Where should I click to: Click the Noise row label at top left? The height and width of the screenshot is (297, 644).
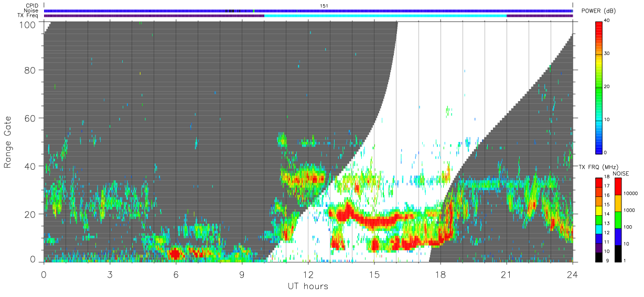[31, 10]
